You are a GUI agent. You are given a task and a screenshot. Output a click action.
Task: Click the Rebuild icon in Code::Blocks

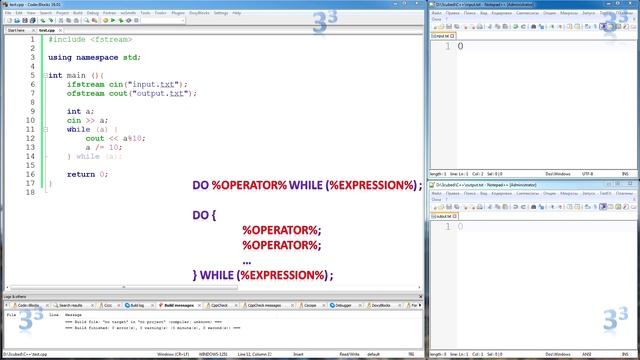129,20
